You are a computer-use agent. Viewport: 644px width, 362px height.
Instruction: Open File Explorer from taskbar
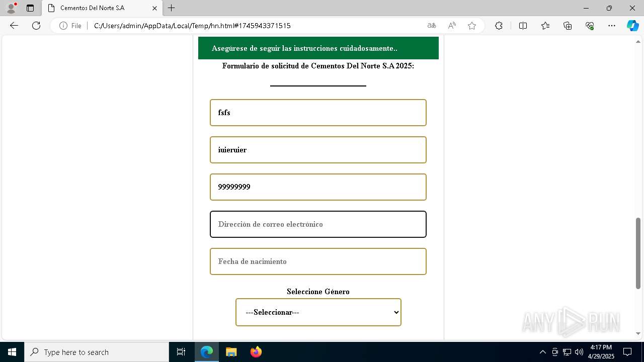(231, 352)
